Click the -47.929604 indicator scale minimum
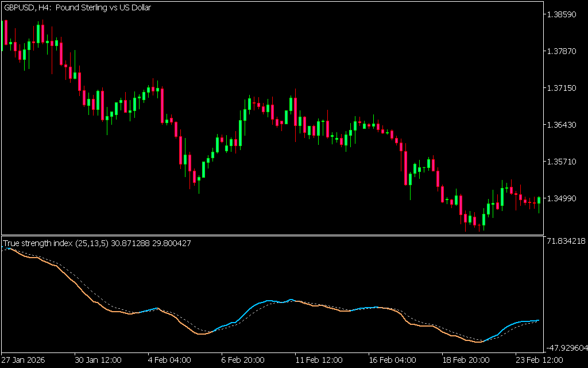Viewport: 588px width, 368px height. 565,348
